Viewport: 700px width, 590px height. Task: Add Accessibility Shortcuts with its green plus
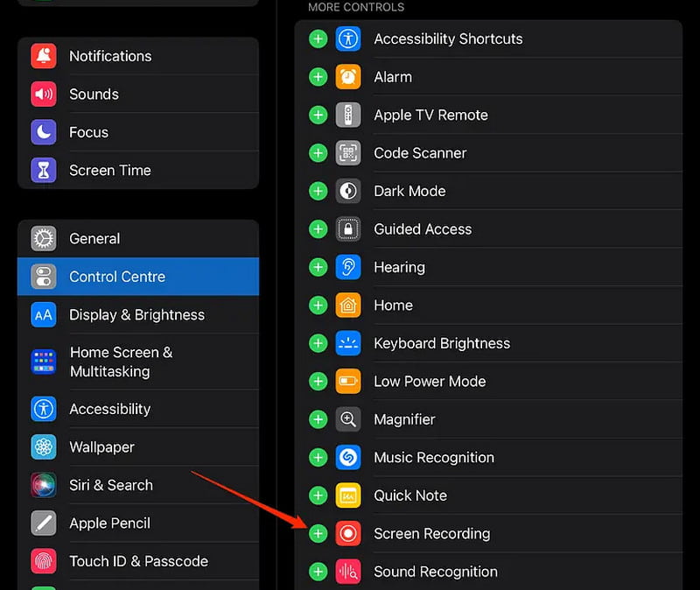(318, 39)
